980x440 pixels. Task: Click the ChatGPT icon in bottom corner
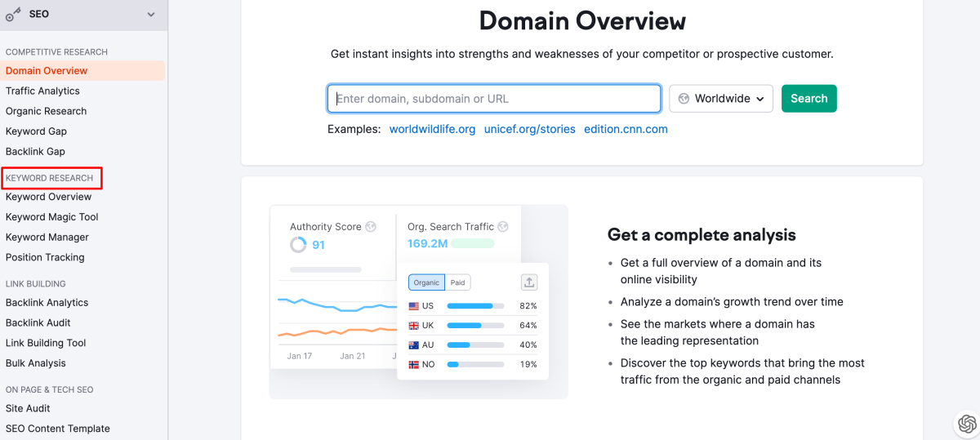pyautogui.click(x=967, y=424)
